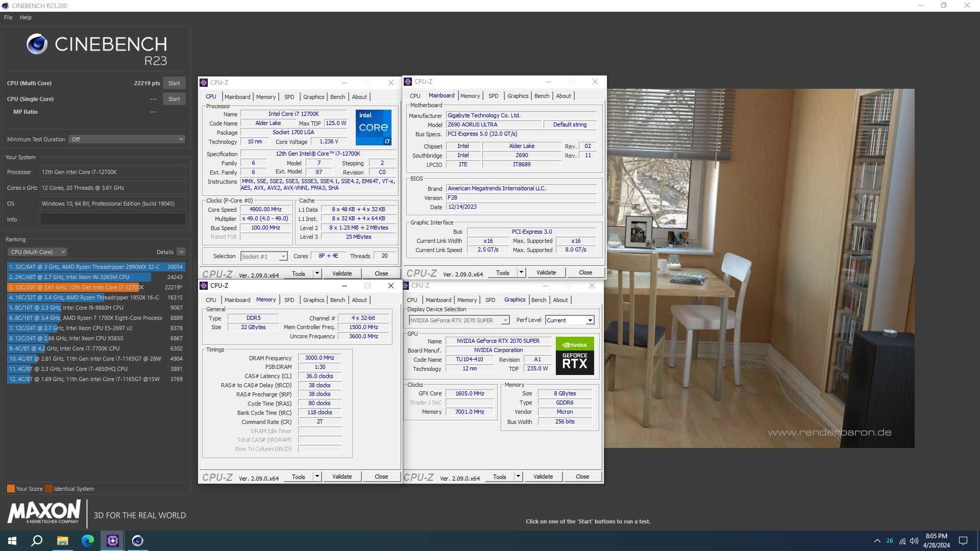Open the File menu

click(8, 17)
